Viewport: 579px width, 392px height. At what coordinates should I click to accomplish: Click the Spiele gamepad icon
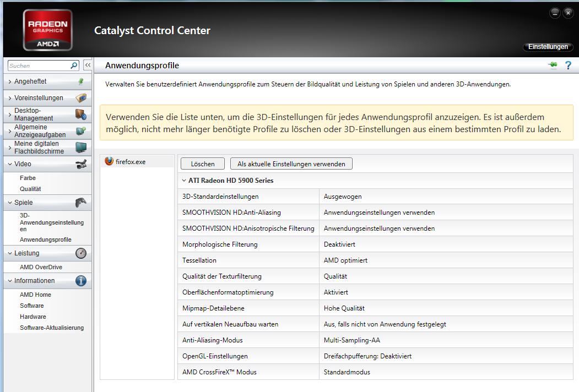point(81,202)
